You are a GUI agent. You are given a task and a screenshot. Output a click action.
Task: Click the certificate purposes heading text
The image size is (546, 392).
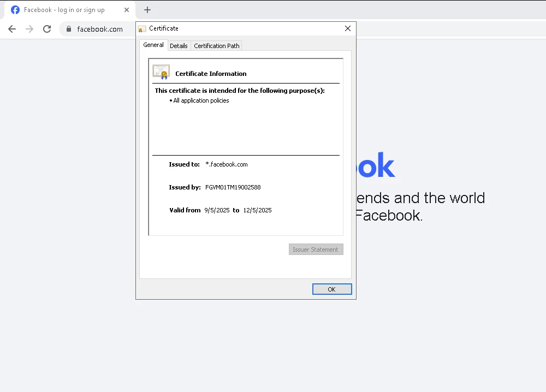click(240, 91)
